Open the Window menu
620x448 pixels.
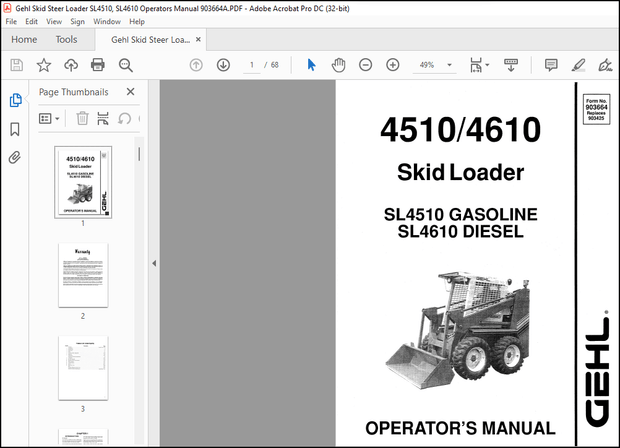[x=107, y=22]
